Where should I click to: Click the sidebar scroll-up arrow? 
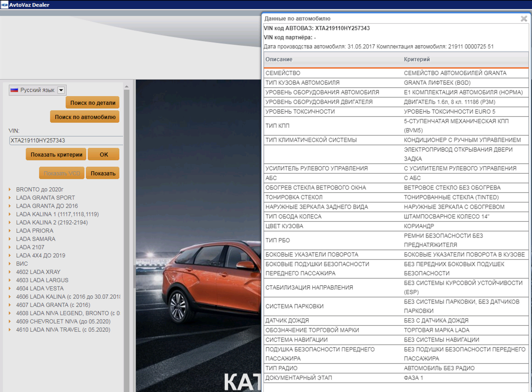[x=127, y=87]
